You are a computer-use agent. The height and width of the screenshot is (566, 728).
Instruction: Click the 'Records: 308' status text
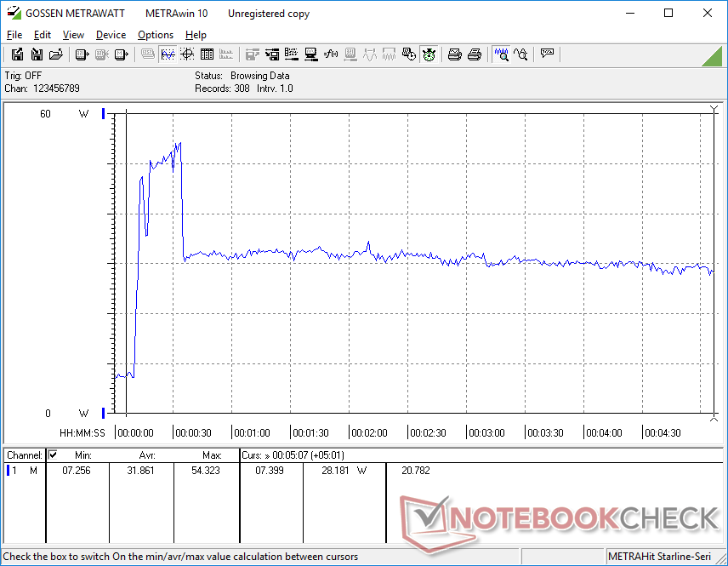coord(222,89)
